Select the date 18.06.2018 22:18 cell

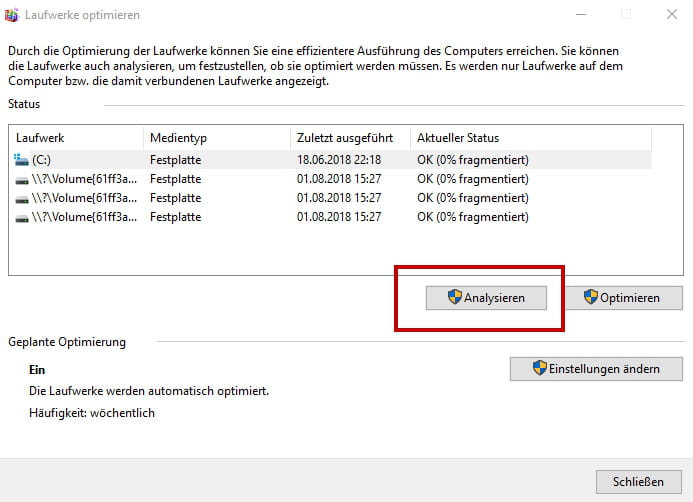[337, 160]
